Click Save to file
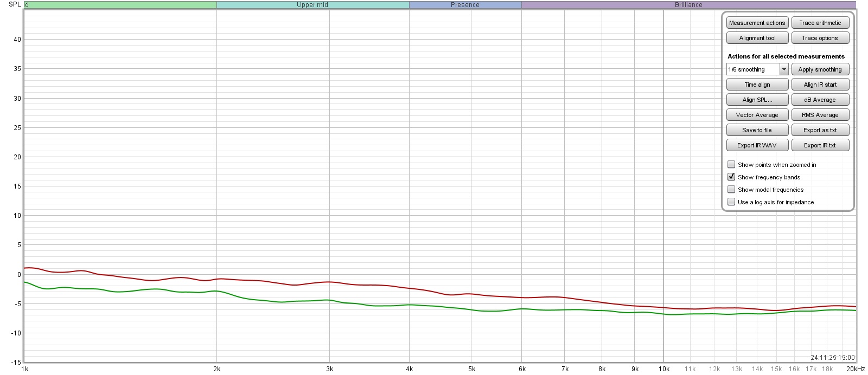Viewport: 868px width, 375px height. click(757, 130)
